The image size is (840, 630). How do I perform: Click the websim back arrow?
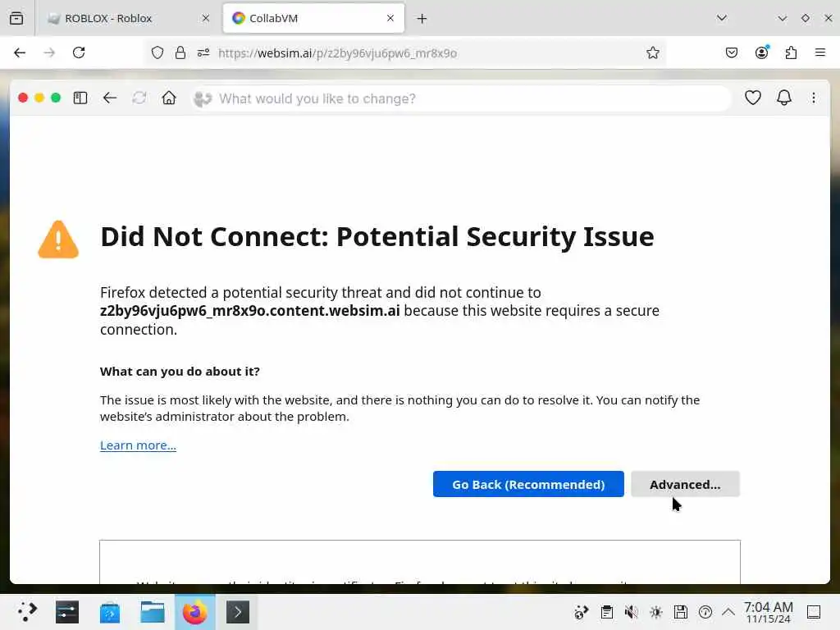110,98
